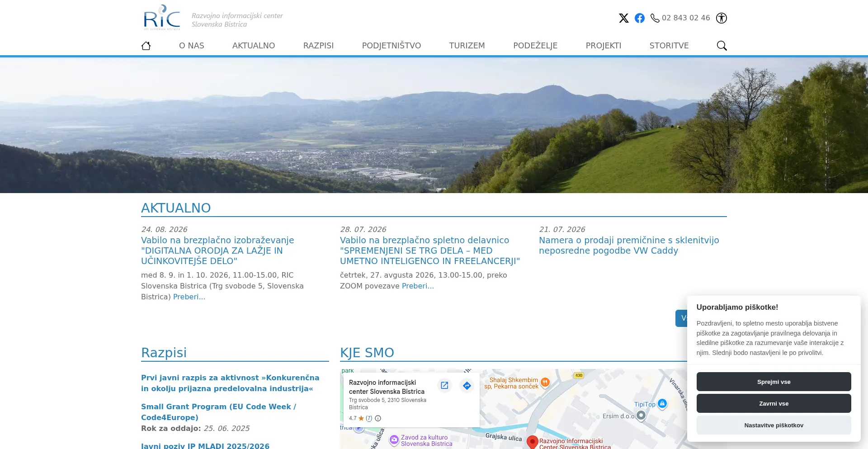Click Preberi... under DIGITALNA ORODJA article

point(189,297)
